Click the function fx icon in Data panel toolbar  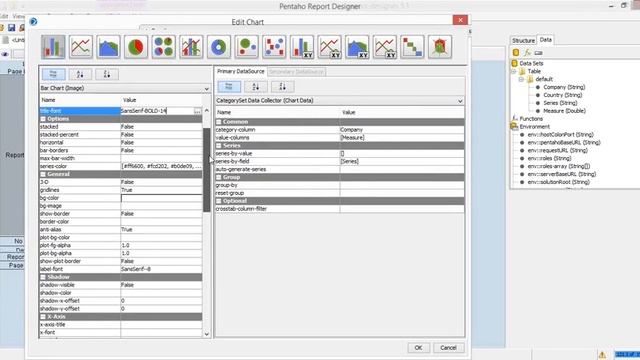tap(527, 53)
